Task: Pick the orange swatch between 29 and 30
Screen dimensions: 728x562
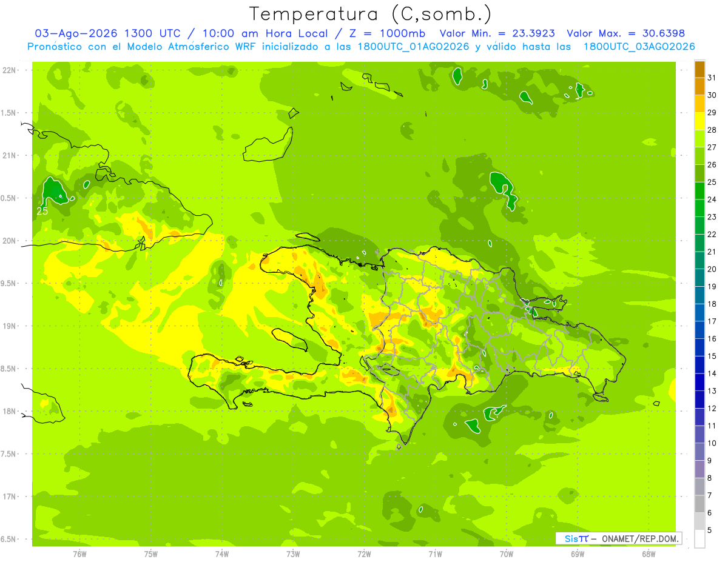Action: pos(699,104)
